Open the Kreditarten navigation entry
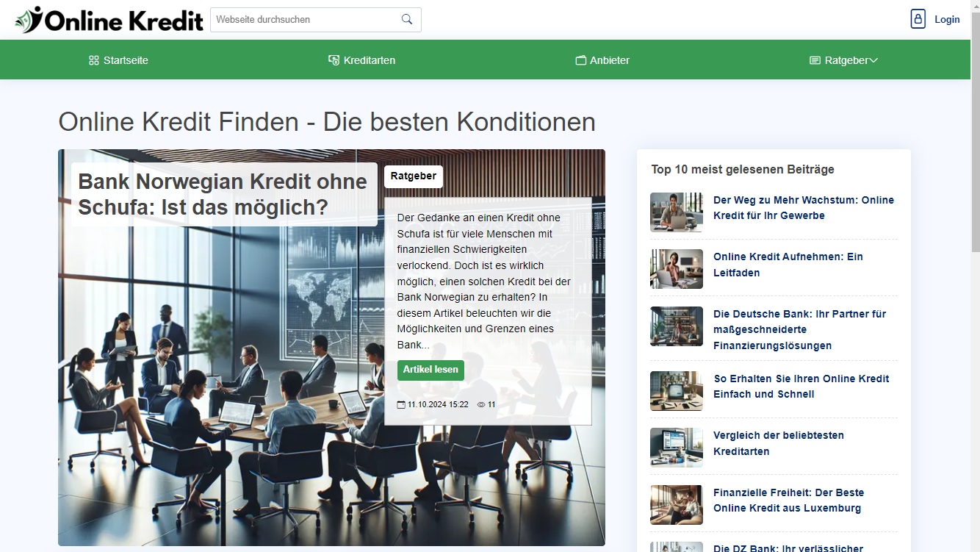Image resolution: width=980 pixels, height=552 pixels. click(370, 60)
